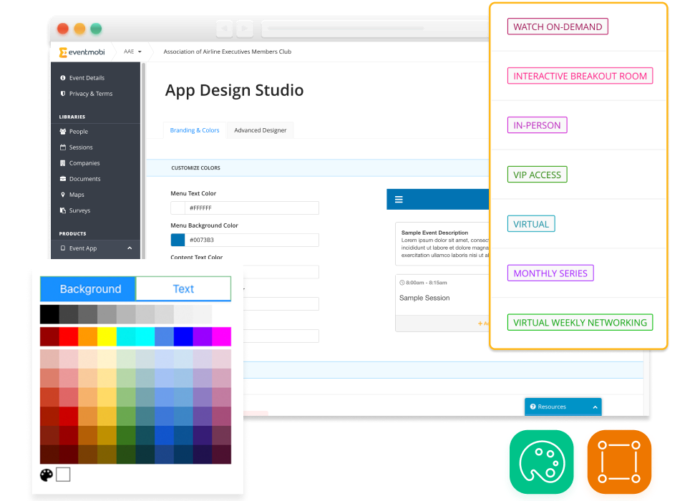The width and height of the screenshot is (700, 501).
Task: Click the IN-PERSON tag
Action: [537, 125]
